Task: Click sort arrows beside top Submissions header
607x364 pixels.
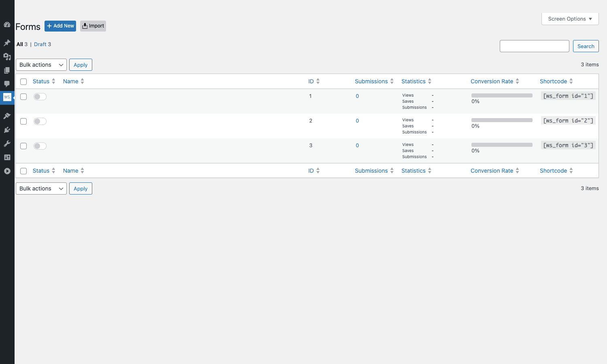Action: click(x=392, y=81)
